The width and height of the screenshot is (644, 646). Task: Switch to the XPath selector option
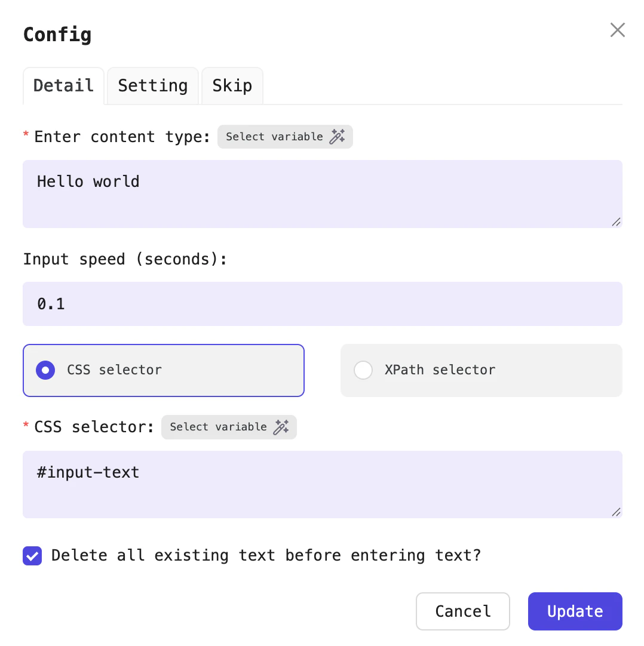pos(363,370)
